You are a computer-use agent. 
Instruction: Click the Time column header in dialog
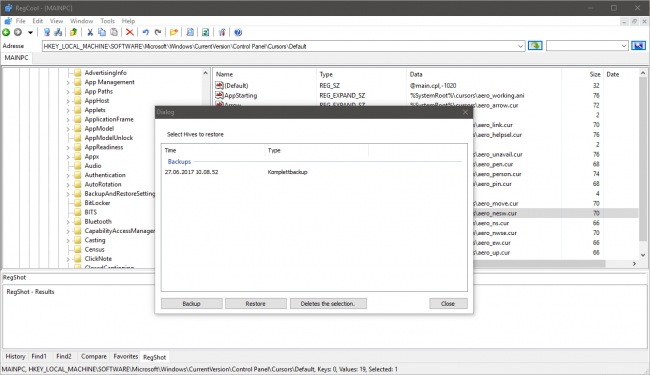click(213, 150)
